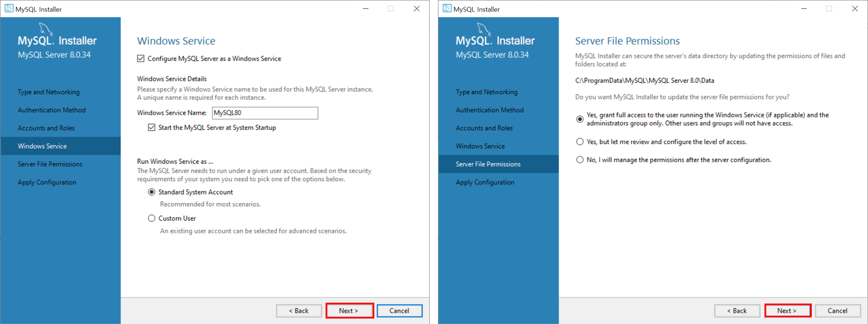Click the Windows Service Name field
Image resolution: width=868 pixels, height=324 pixels.
click(x=265, y=113)
